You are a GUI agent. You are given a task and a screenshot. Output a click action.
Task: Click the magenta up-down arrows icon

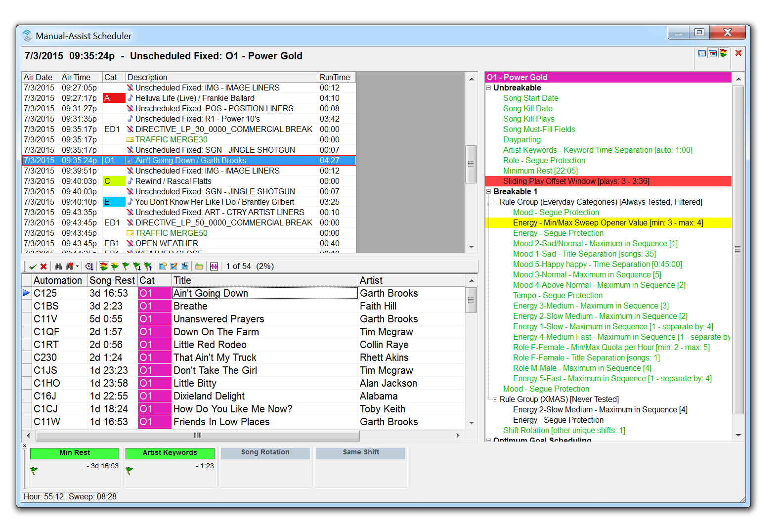[214, 266]
